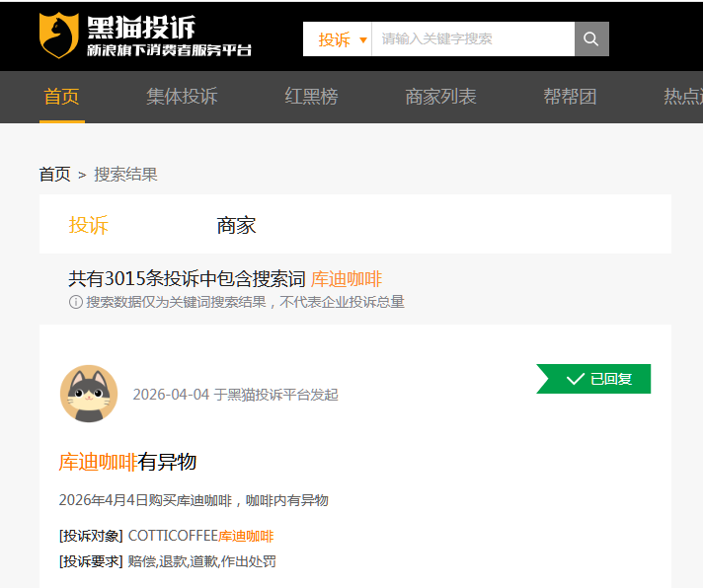Click the complaint description 咖啡内有异物 text
This screenshot has width=703, height=588.
[x=287, y=500]
